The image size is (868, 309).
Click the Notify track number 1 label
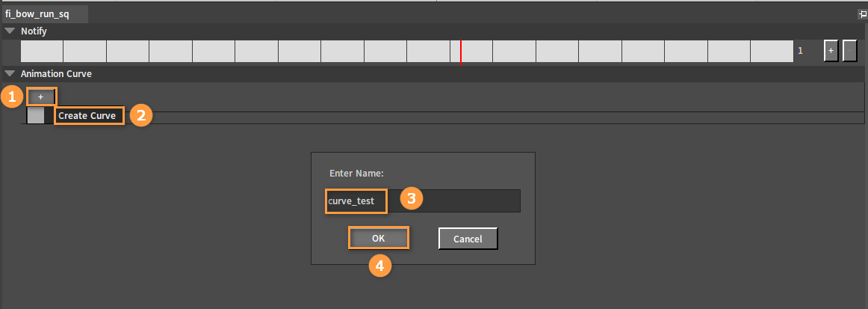click(801, 50)
